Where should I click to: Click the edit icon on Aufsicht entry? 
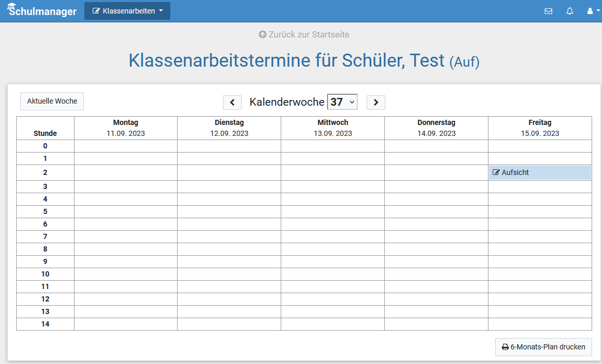point(496,172)
